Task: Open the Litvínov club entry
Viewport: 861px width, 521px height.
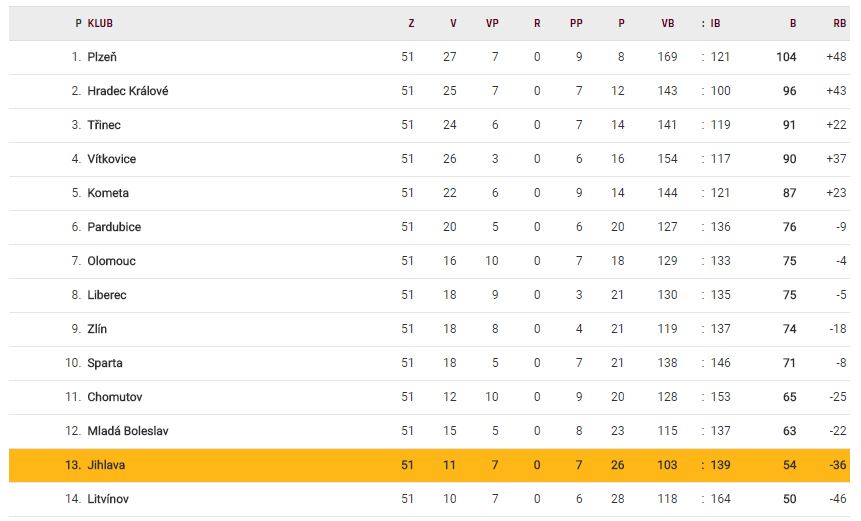Action: [x=108, y=499]
